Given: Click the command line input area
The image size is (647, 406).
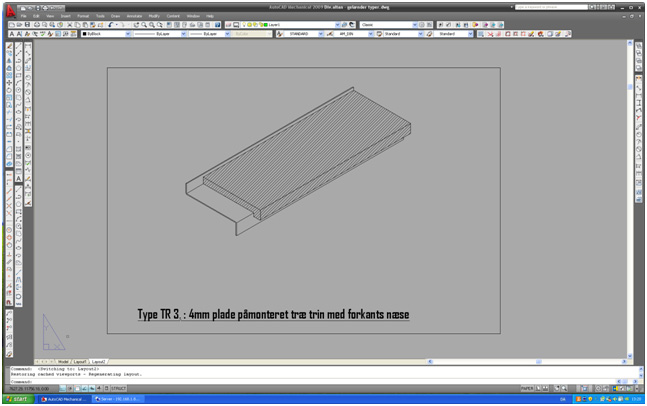Looking at the screenshot, I should pyautogui.click(x=314, y=381).
